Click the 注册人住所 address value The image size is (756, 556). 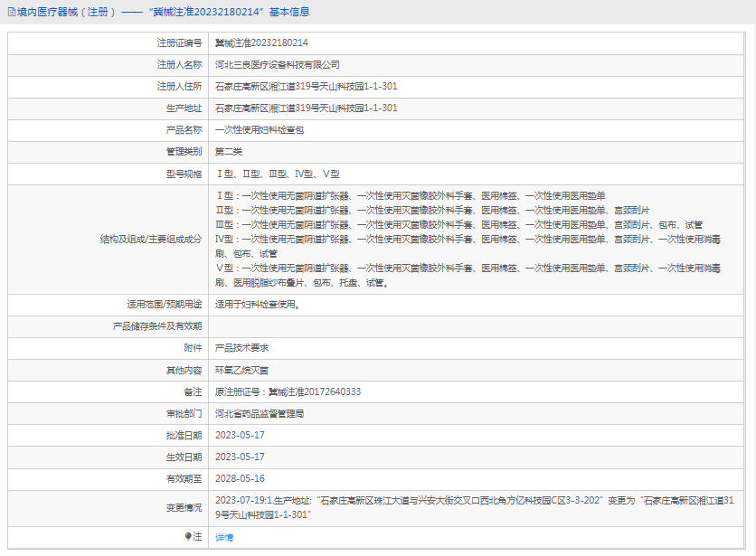point(307,86)
